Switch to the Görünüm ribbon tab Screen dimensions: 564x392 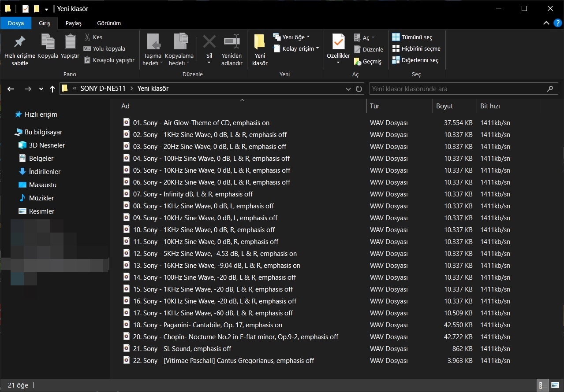coord(109,23)
